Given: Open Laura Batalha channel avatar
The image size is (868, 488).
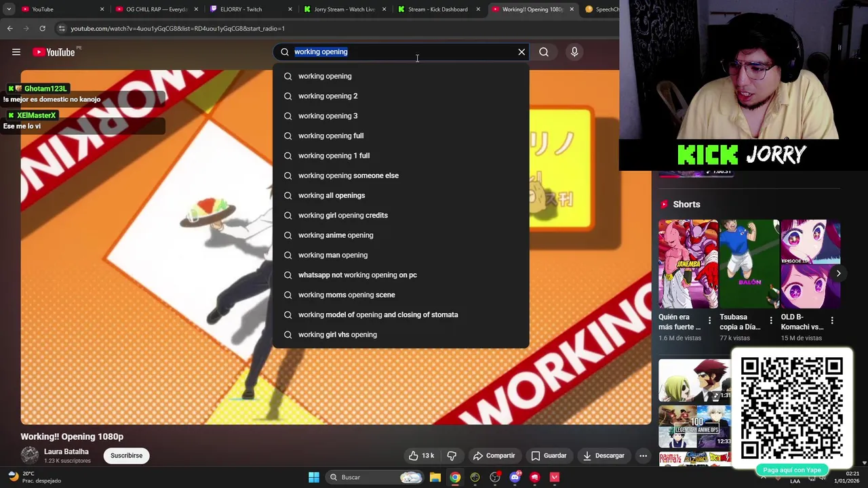Looking at the screenshot, I should [30, 455].
